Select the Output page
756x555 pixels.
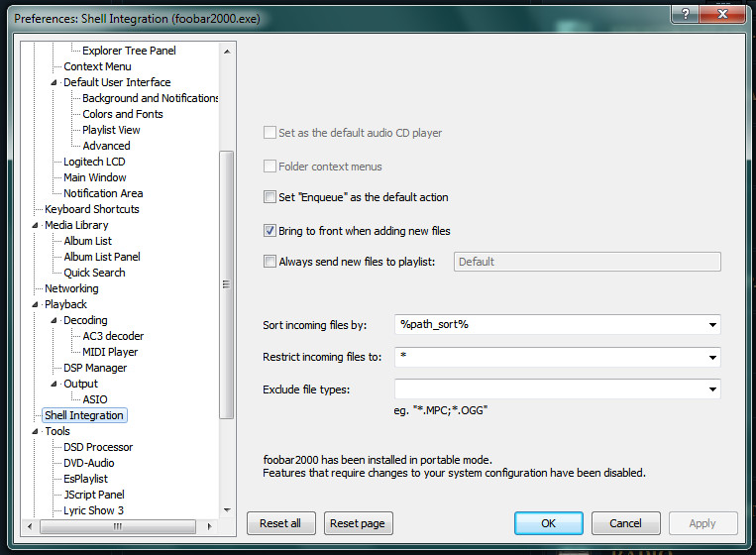[x=80, y=384]
